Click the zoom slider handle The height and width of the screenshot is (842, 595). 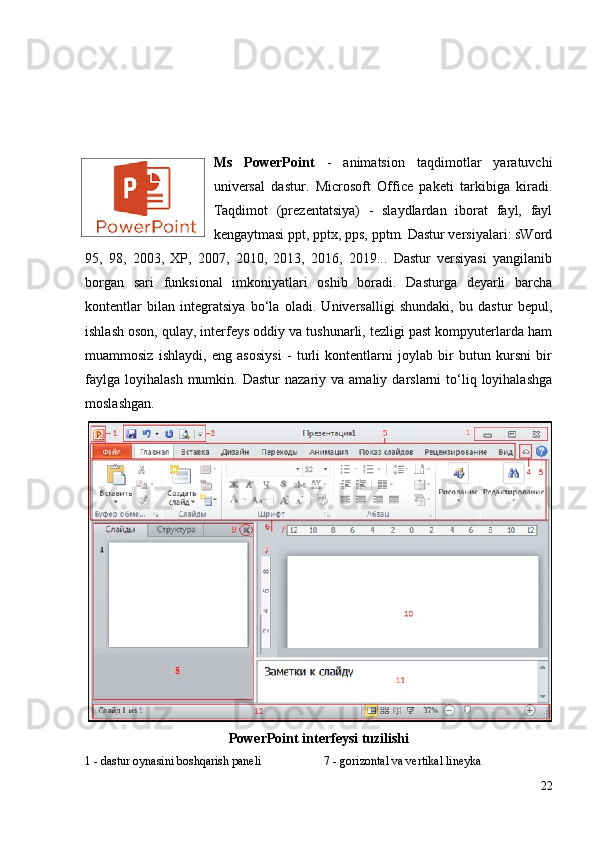[x=467, y=710]
